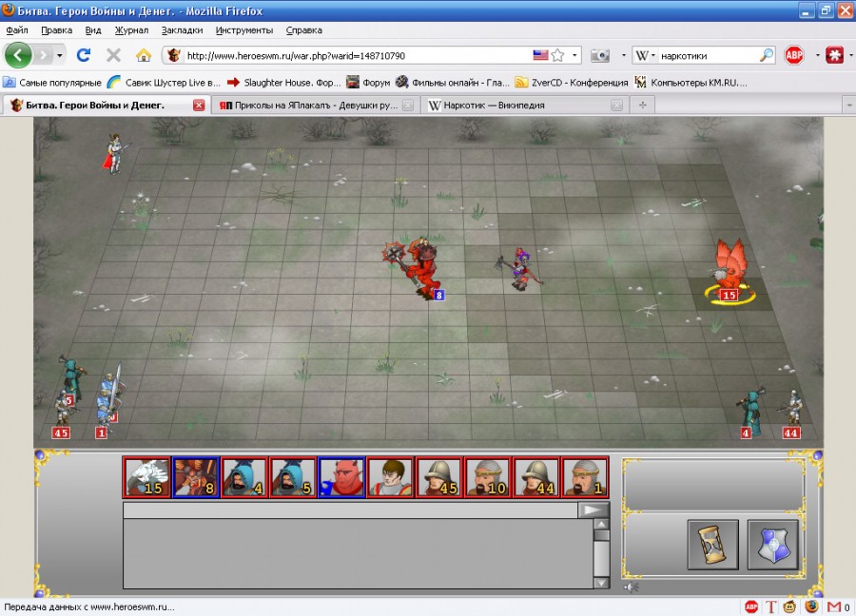This screenshot has width=856, height=616.
Task: Click the Defend shield button
Action: point(772,545)
